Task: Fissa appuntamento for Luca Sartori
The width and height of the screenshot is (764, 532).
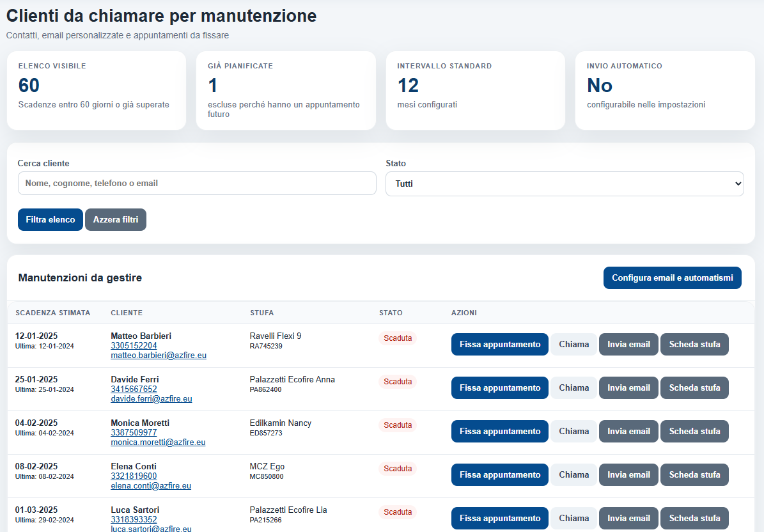Action: 500,519
